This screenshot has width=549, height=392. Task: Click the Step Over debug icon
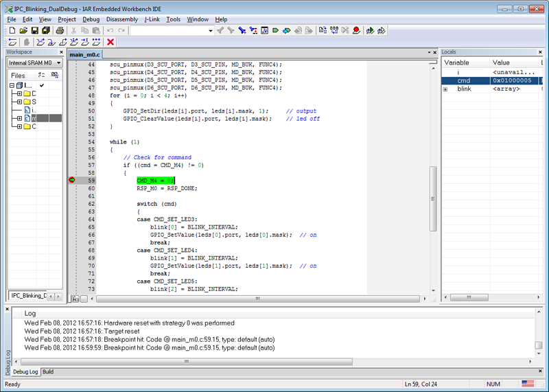point(40,42)
